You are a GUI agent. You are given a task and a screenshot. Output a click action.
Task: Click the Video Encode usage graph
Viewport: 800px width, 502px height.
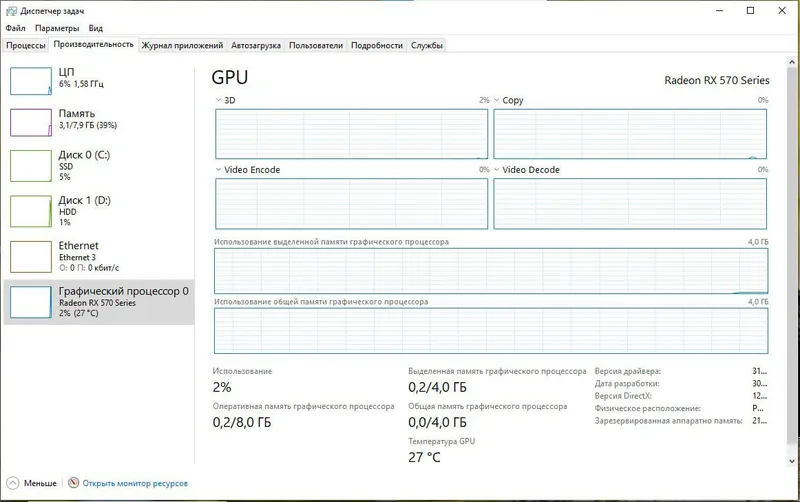(352, 204)
